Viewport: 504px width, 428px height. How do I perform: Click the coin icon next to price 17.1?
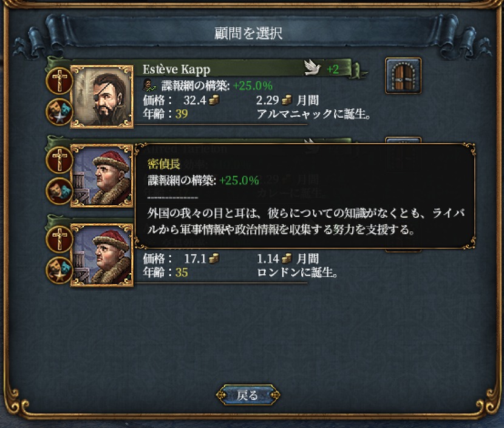coord(214,259)
